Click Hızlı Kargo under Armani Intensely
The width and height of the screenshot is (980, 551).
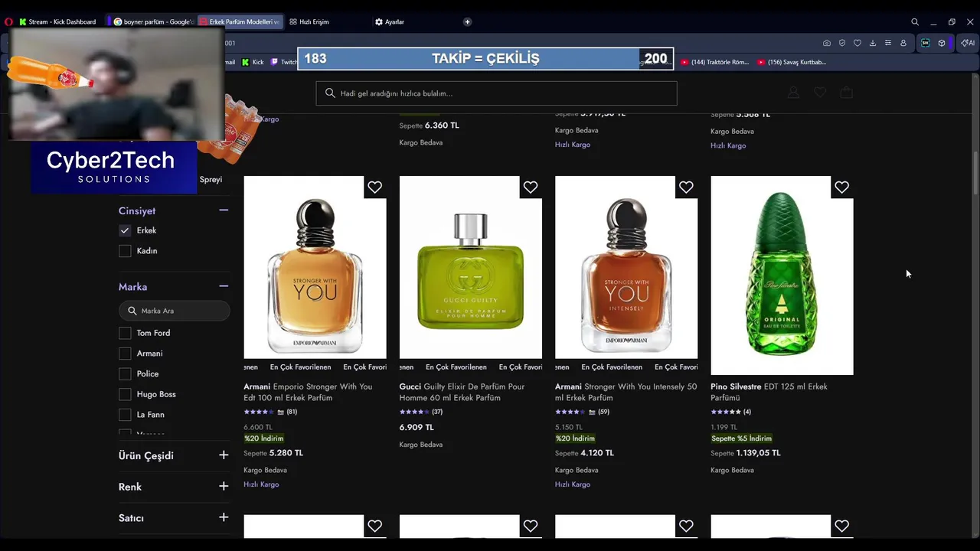click(572, 484)
